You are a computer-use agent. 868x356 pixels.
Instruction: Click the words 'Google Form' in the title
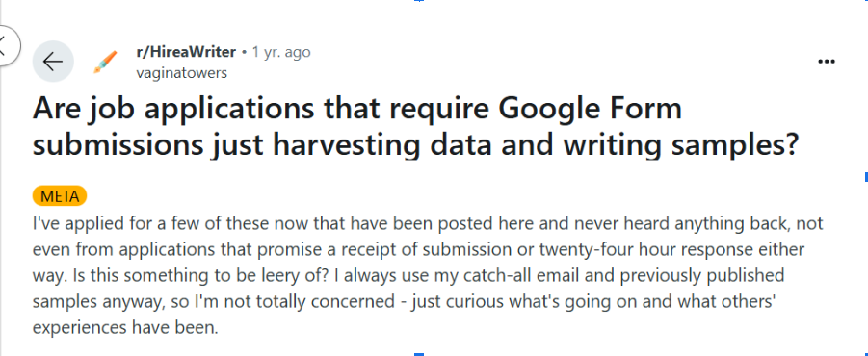592,110
